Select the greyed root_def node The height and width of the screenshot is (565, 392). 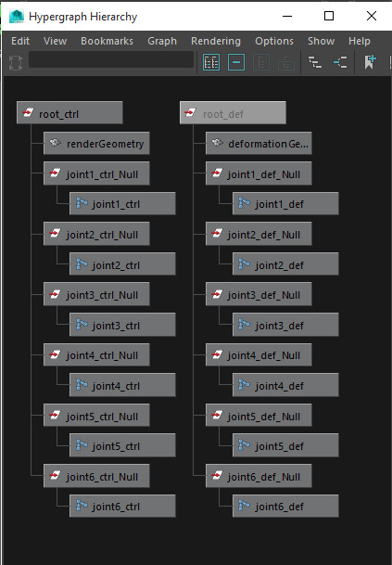click(233, 113)
